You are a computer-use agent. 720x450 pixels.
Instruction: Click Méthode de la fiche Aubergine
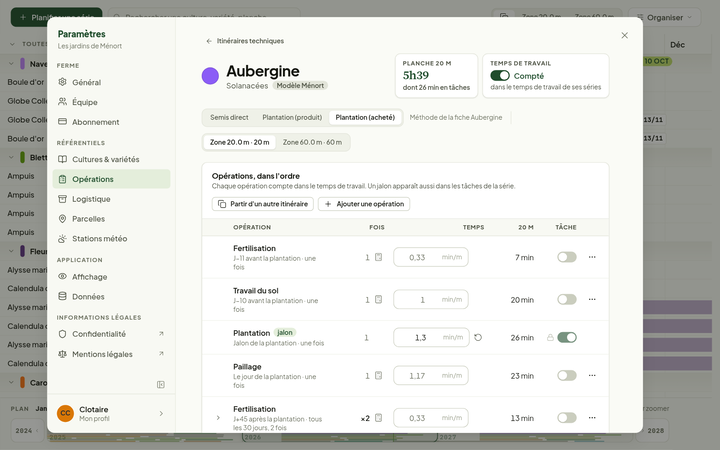click(x=456, y=118)
